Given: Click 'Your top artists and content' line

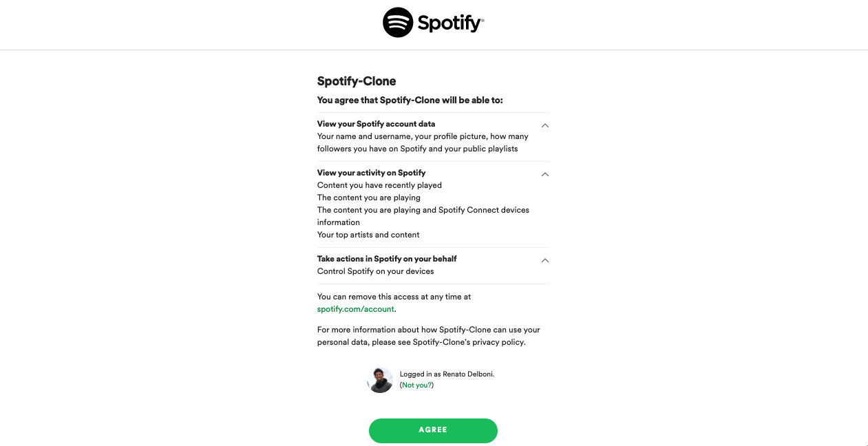Looking at the screenshot, I should [x=368, y=235].
